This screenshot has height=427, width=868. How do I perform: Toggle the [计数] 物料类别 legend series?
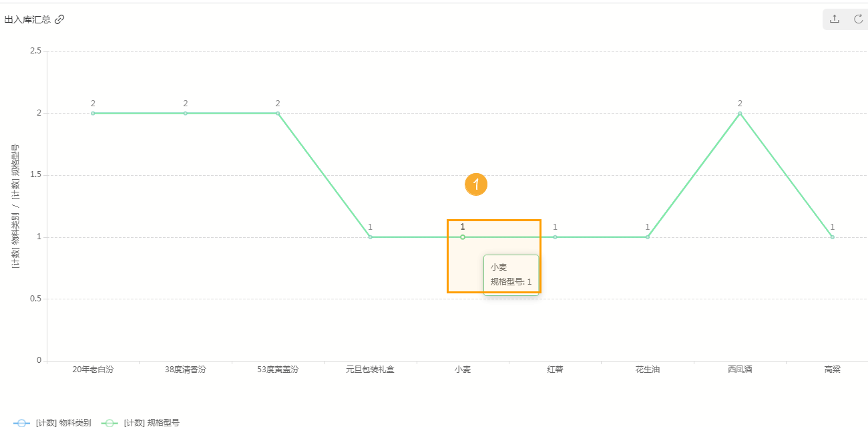pyautogui.click(x=52, y=422)
